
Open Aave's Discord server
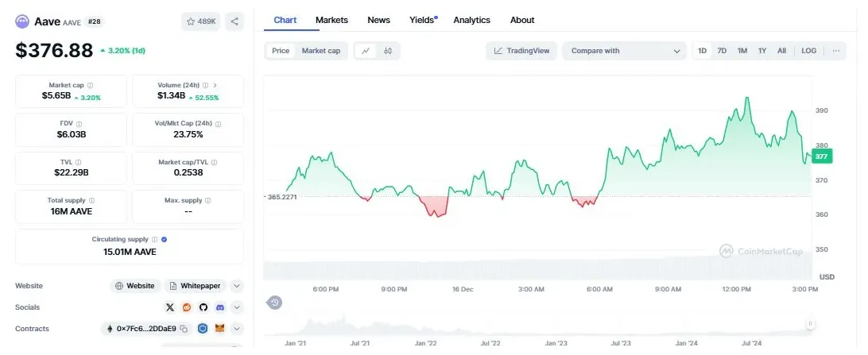click(x=219, y=307)
